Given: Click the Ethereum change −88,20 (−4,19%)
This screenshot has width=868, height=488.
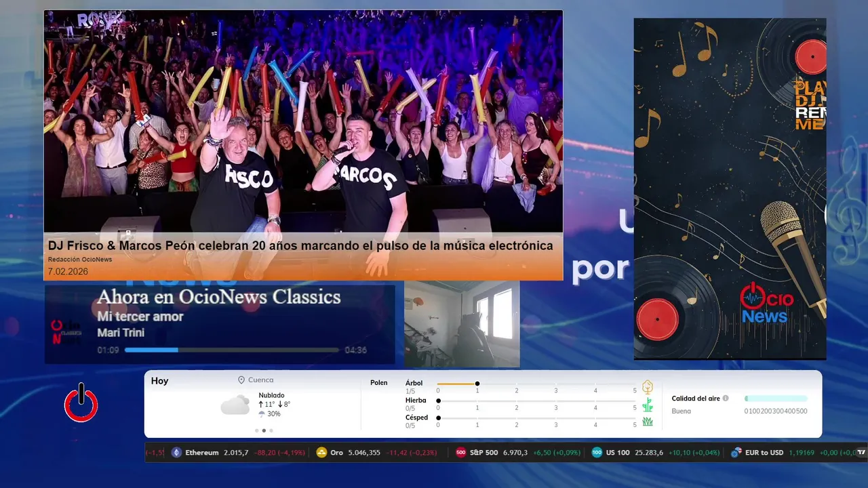Looking at the screenshot, I should tap(280, 453).
